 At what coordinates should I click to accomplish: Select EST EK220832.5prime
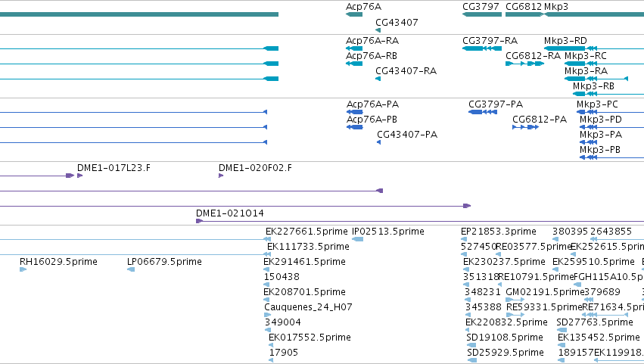point(506,323)
